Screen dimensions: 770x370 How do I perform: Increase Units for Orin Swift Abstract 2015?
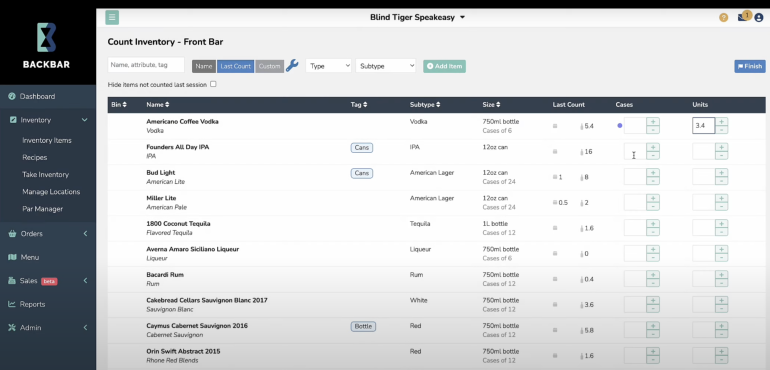(x=721, y=352)
